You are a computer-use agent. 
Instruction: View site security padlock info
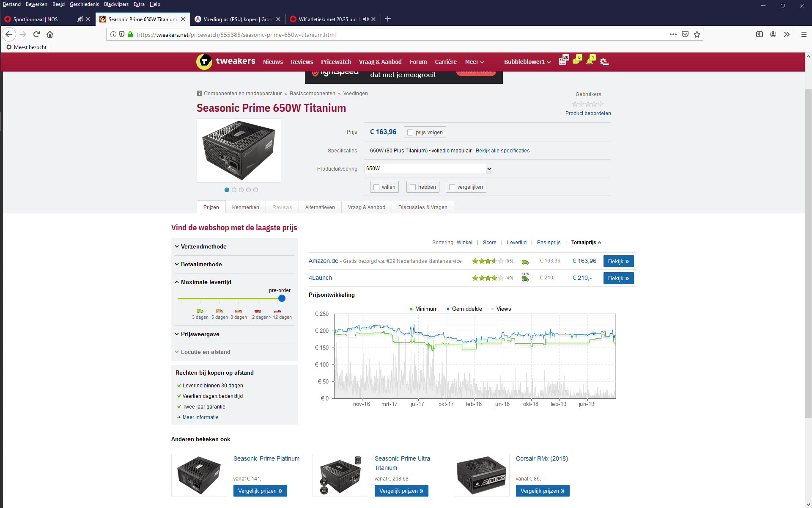coord(130,34)
